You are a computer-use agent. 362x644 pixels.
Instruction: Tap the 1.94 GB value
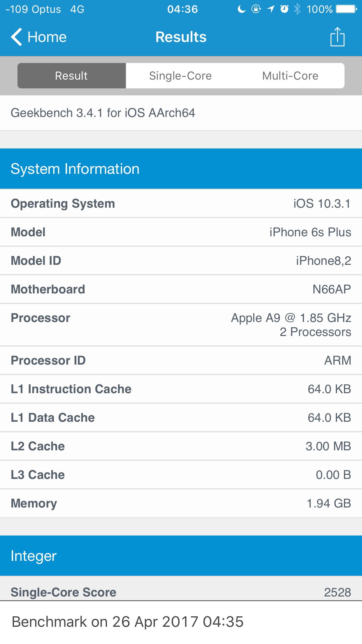(x=329, y=503)
